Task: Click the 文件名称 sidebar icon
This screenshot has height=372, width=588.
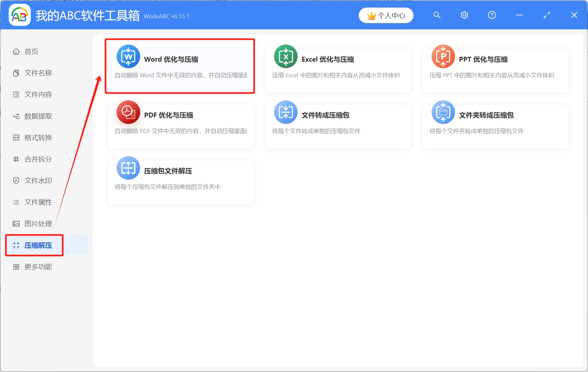Action: point(16,73)
